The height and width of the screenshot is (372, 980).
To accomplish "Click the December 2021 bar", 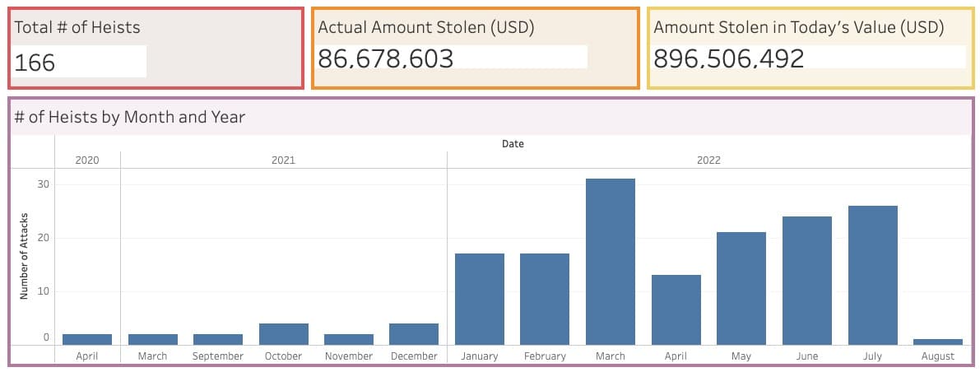I will click(414, 334).
